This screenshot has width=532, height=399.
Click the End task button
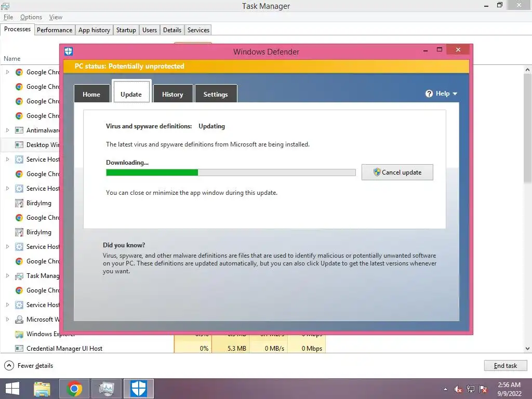coord(506,365)
